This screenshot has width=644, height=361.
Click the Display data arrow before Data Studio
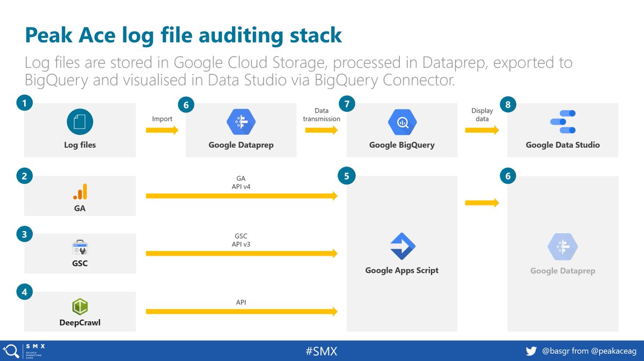click(x=482, y=129)
